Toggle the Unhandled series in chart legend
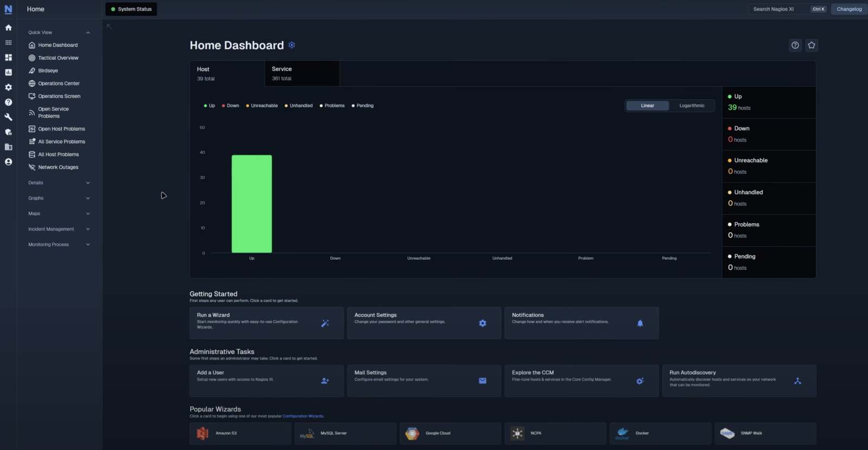The width and height of the screenshot is (868, 450). (299, 106)
